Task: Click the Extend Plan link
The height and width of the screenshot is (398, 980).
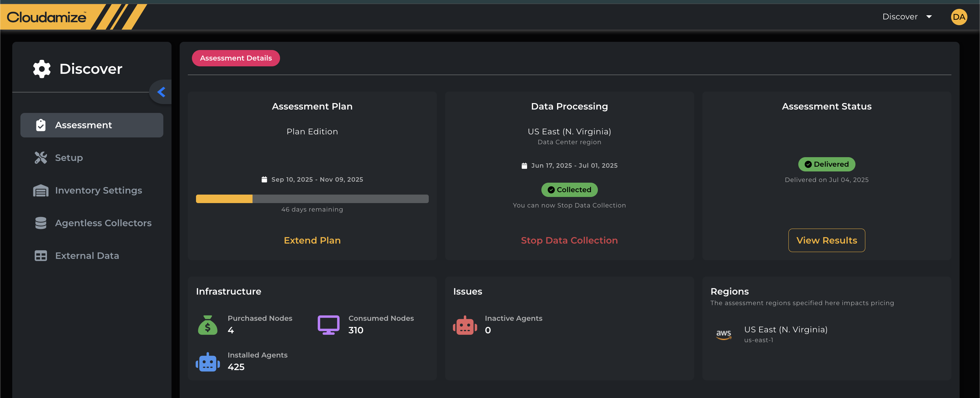Action: (312, 241)
